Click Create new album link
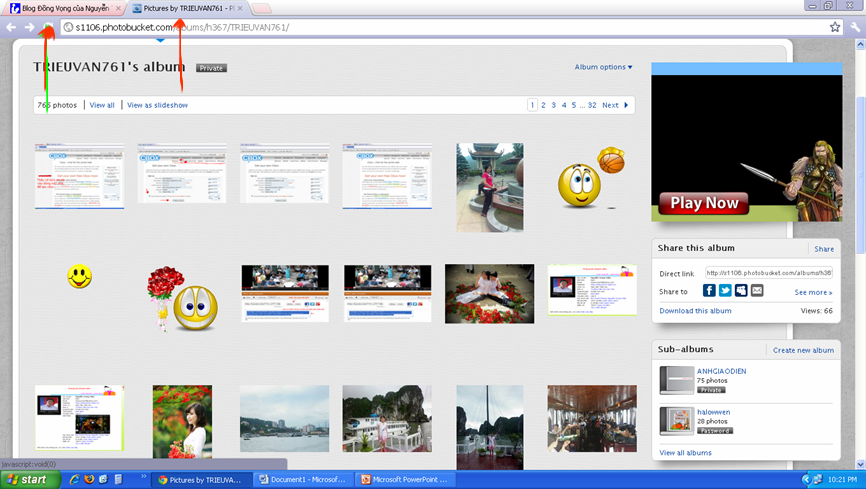Image resolution: width=866 pixels, height=489 pixels. (x=803, y=350)
